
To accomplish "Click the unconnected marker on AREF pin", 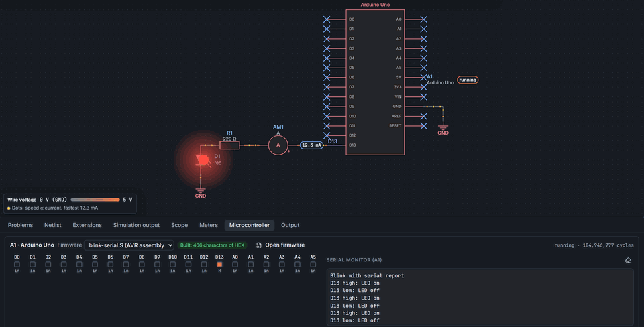I will tap(424, 116).
